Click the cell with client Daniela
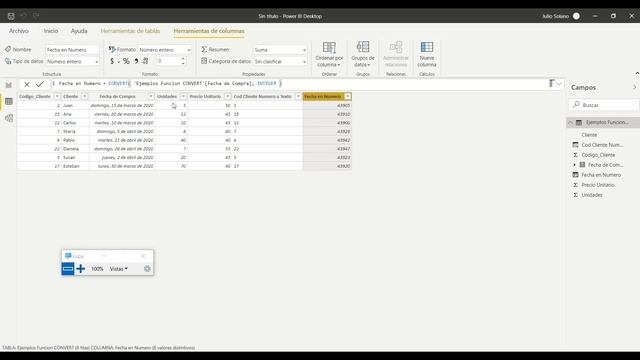 pos(75,149)
